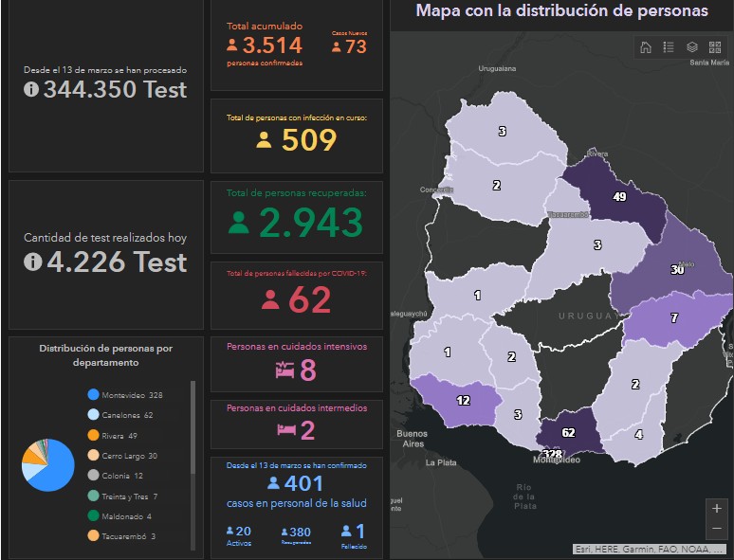Select Montevideo blue legend swatch
Viewport: 734px width, 560px height.
pyautogui.click(x=93, y=394)
